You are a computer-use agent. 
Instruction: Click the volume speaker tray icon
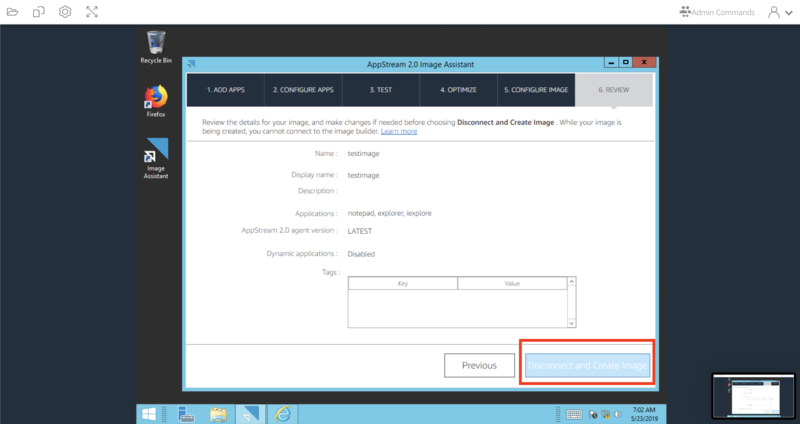tap(618, 414)
